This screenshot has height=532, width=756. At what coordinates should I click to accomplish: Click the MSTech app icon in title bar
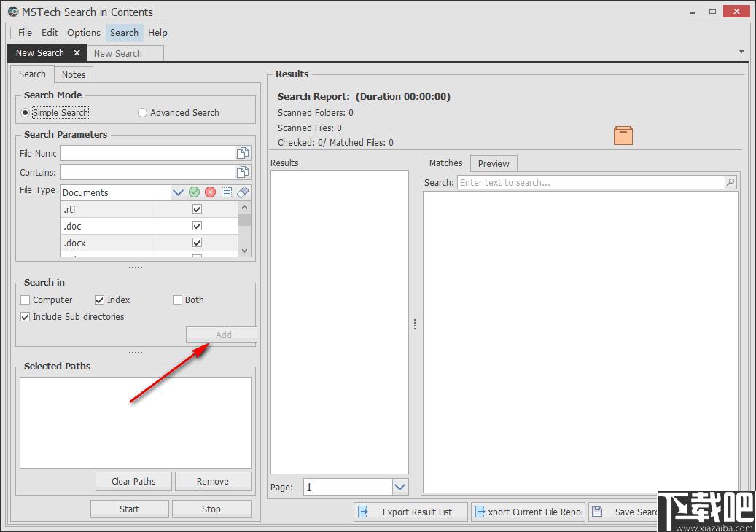click(x=13, y=12)
